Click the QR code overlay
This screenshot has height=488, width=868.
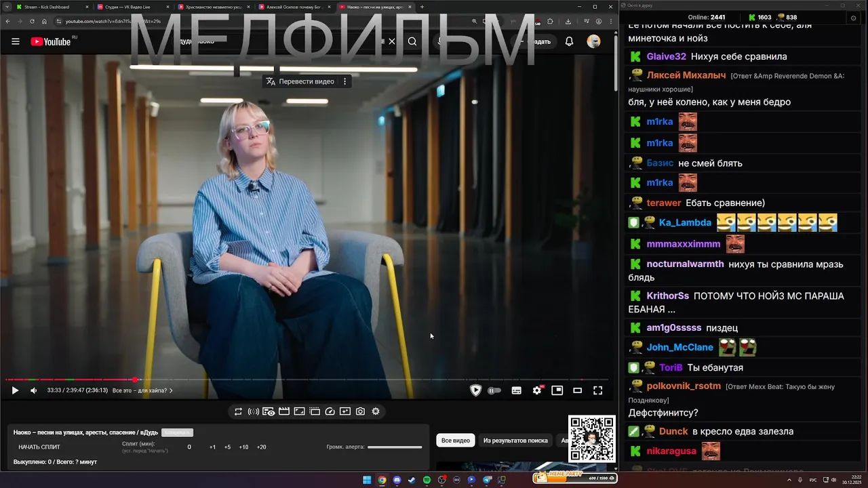(x=591, y=439)
